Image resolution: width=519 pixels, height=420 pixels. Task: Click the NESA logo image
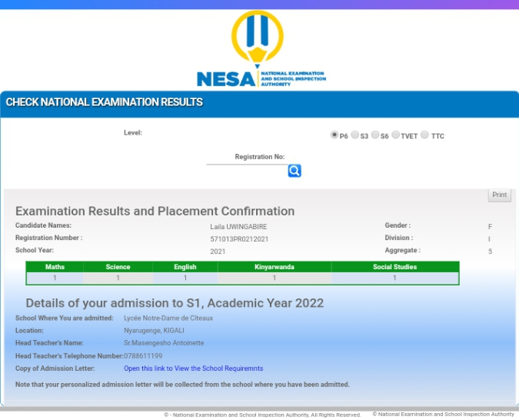click(261, 49)
